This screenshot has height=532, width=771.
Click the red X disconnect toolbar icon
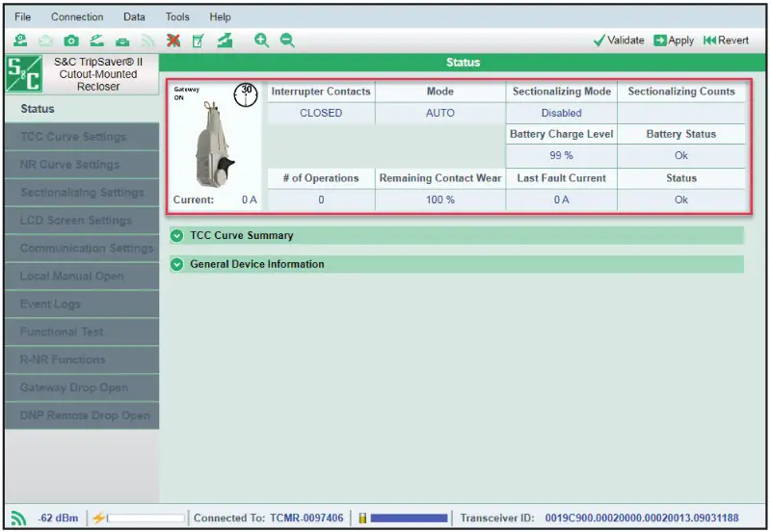(173, 40)
